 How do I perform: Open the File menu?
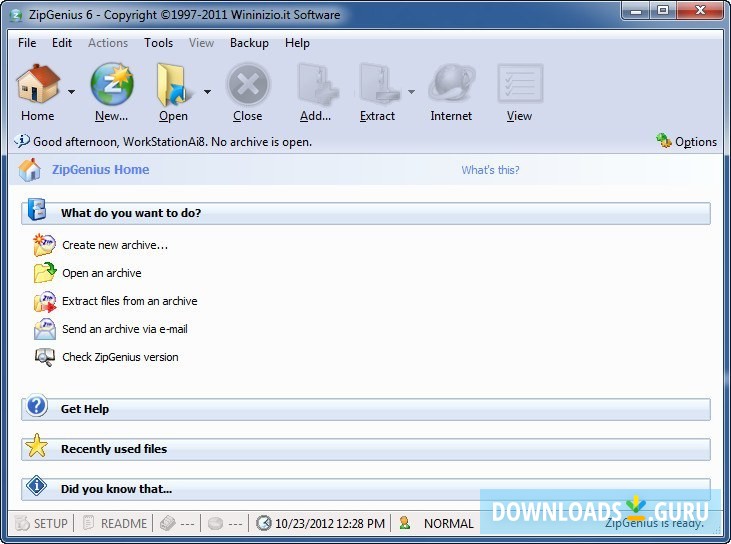(x=27, y=43)
